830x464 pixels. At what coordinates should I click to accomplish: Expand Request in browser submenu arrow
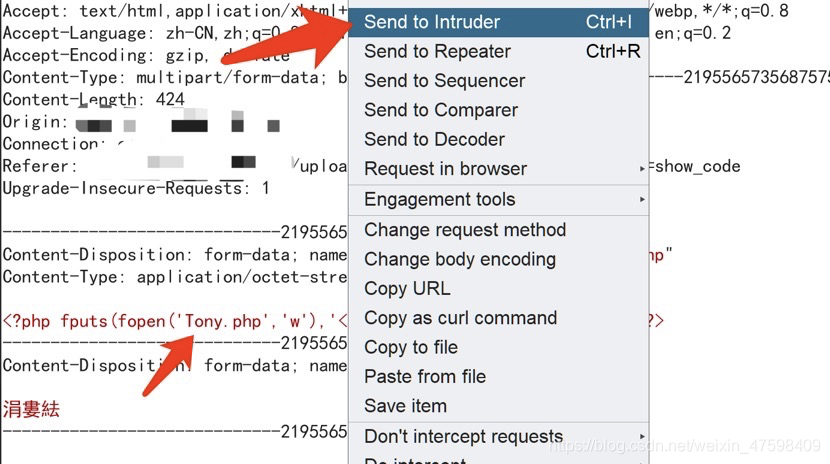(x=642, y=169)
